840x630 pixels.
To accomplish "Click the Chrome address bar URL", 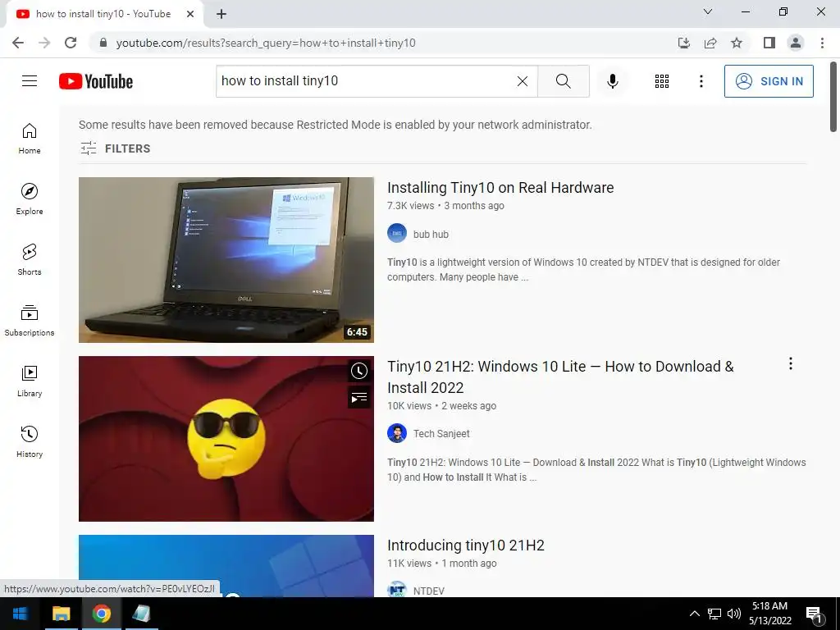I will tap(266, 43).
